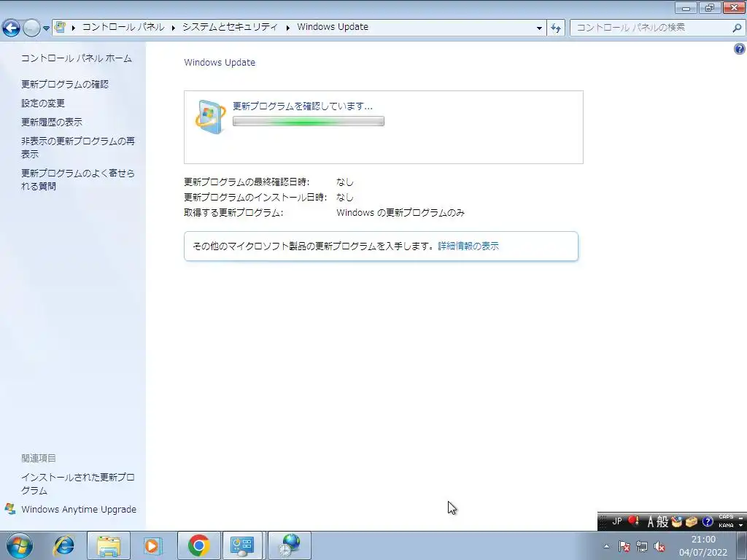747x560 pixels.
Task: Open date and time globe taskbar icon
Action: click(x=290, y=545)
